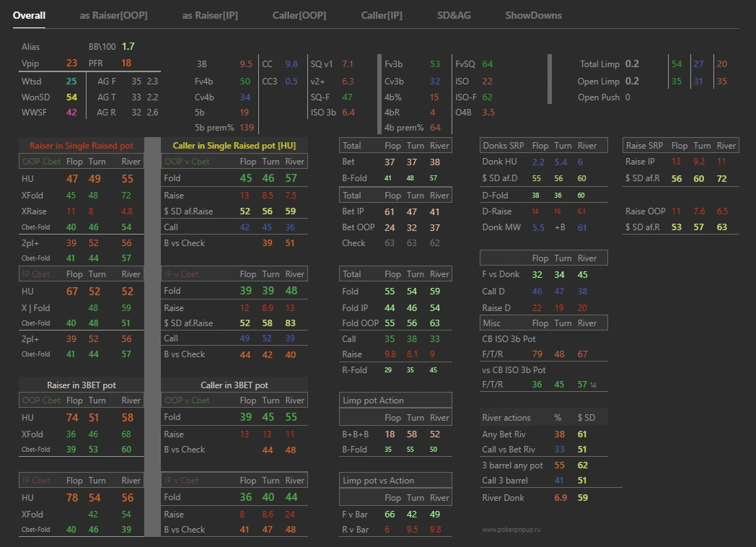Select the River actions section header
The image size is (756, 547).
click(506, 417)
